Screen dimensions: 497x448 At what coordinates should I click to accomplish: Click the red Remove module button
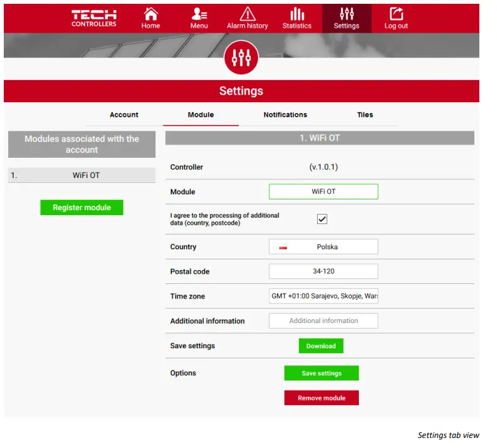coord(322,398)
